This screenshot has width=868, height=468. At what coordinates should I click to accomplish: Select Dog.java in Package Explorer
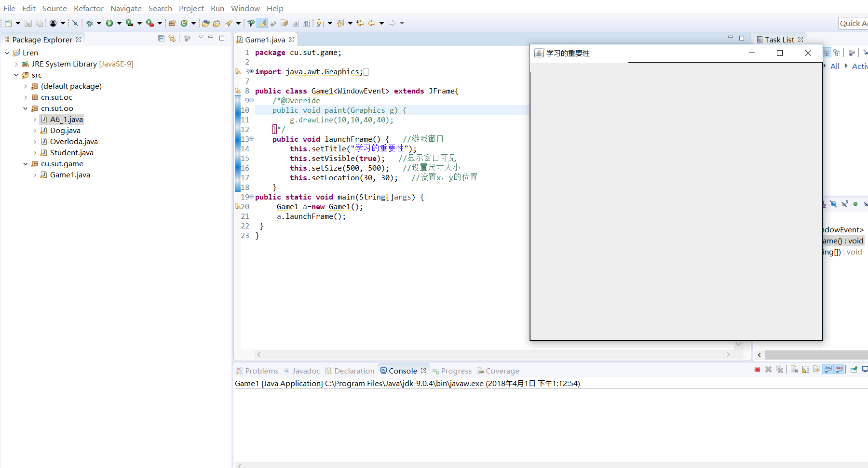[65, 131]
